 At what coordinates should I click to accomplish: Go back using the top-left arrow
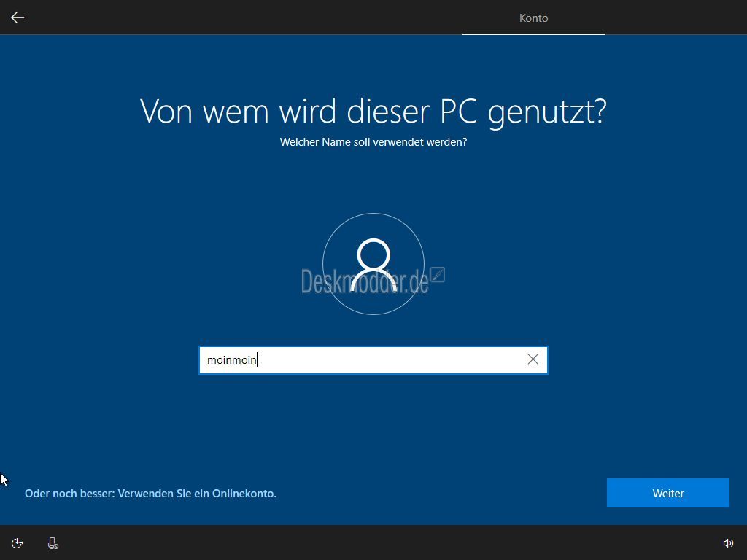(18, 17)
